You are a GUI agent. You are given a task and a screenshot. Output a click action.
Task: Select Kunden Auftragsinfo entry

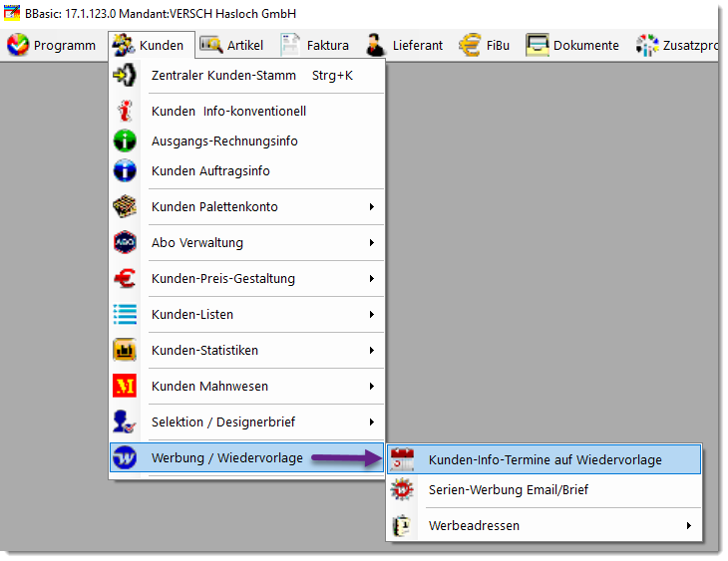(246, 170)
